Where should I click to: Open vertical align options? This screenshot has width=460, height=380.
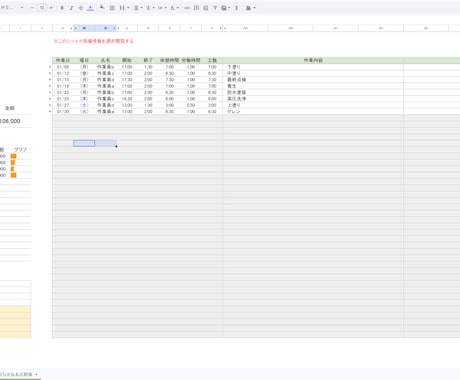(150, 8)
